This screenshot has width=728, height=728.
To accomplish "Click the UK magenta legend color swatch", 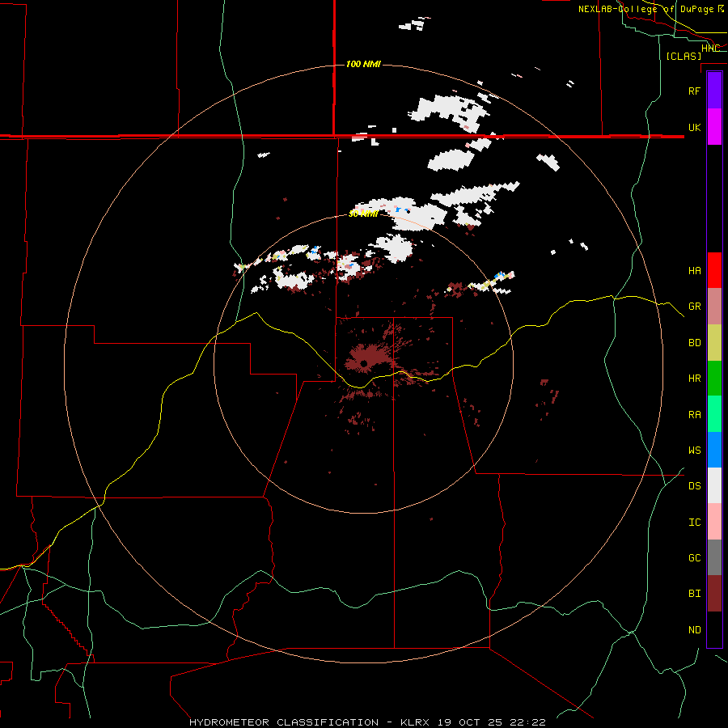I will (714, 127).
